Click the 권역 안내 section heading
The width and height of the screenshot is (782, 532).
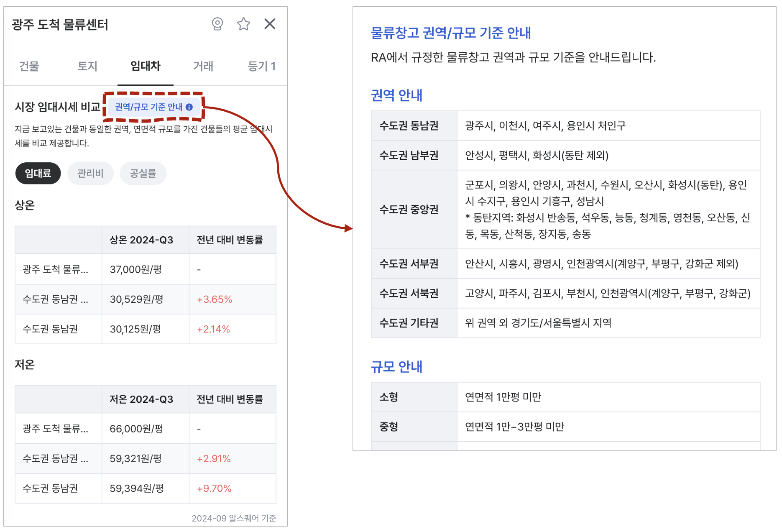tap(397, 95)
